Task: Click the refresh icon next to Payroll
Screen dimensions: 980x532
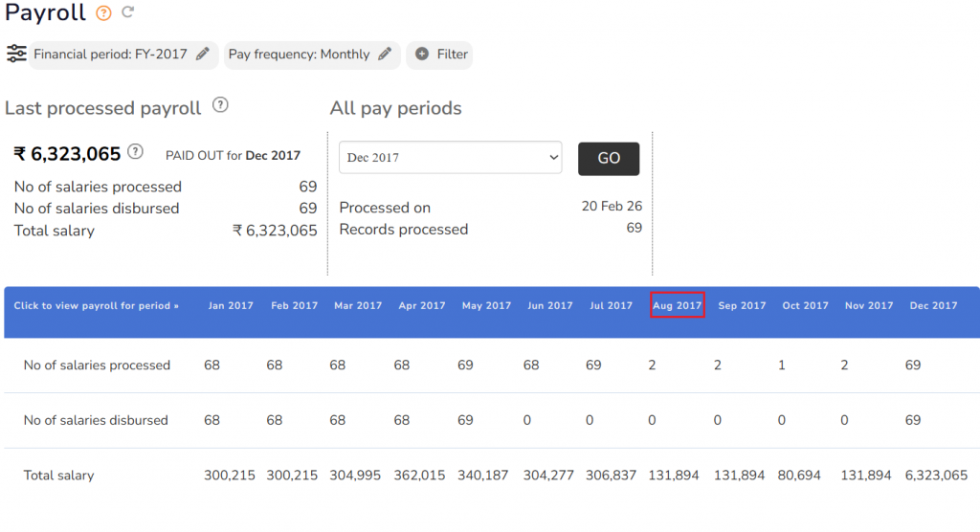Action: [x=127, y=13]
